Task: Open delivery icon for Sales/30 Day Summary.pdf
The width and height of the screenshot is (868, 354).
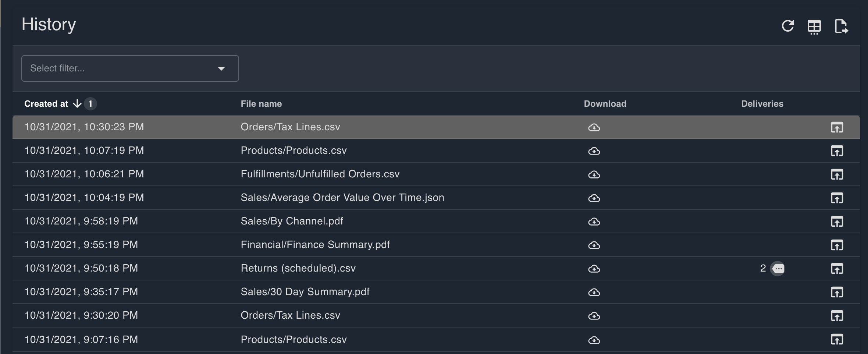Action: click(837, 292)
